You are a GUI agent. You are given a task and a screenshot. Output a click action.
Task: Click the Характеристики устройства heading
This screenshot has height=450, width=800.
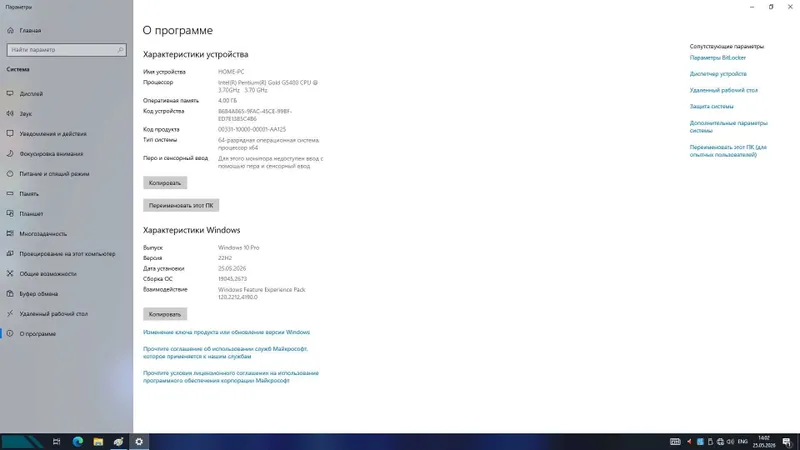195,54
